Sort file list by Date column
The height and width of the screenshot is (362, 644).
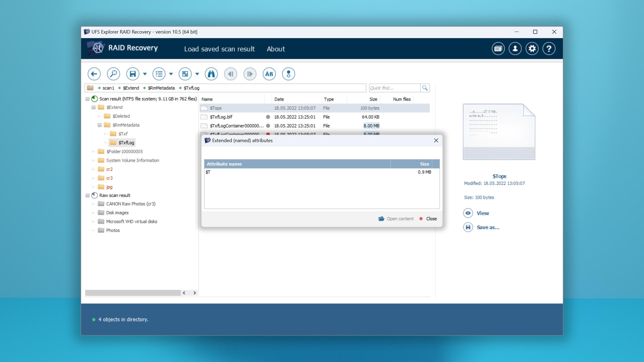click(297, 99)
